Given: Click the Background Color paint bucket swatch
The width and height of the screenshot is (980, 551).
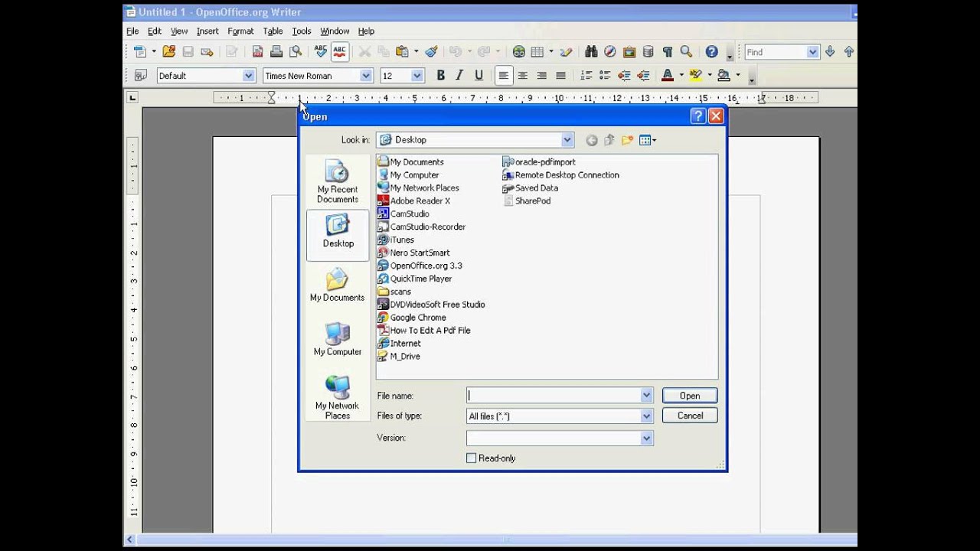Looking at the screenshot, I should pyautogui.click(x=724, y=75).
